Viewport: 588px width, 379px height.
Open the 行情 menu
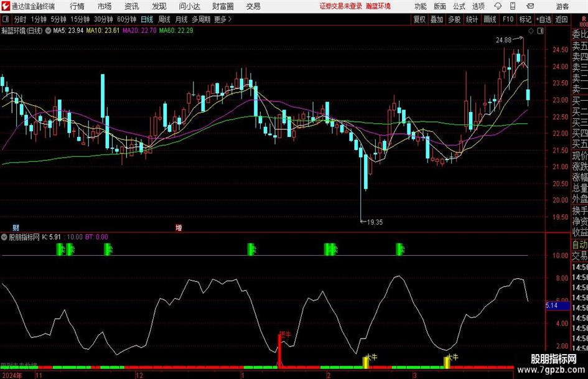(77, 6)
